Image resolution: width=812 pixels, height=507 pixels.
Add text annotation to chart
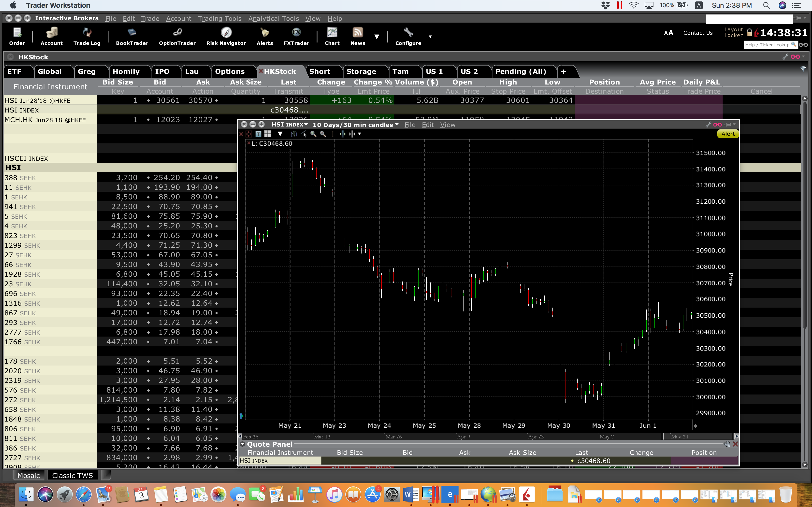tap(258, 134)
